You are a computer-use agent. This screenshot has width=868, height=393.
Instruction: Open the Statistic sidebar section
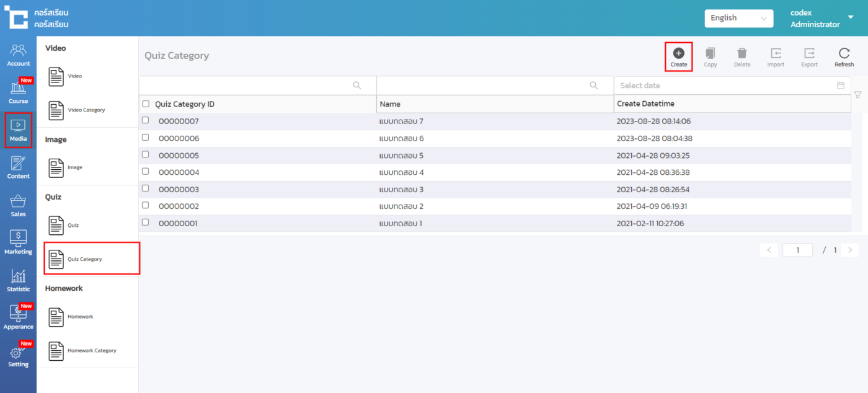tap(18, 280)
